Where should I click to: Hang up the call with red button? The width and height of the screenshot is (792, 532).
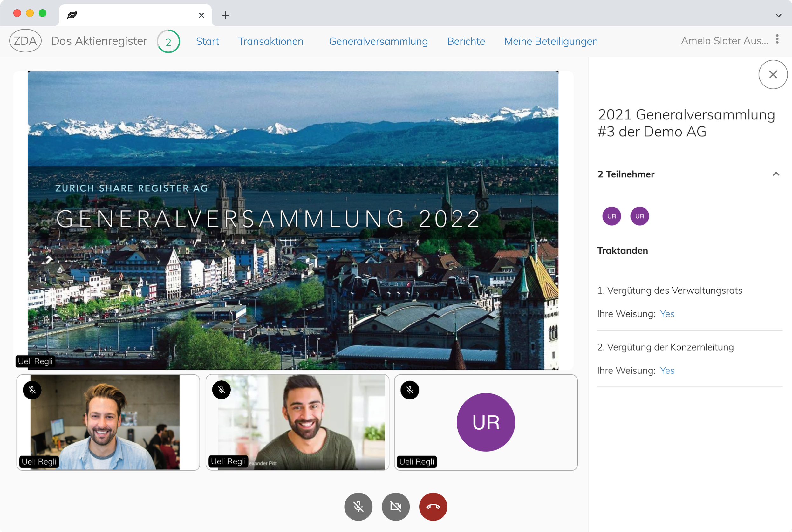click(433, 507)
